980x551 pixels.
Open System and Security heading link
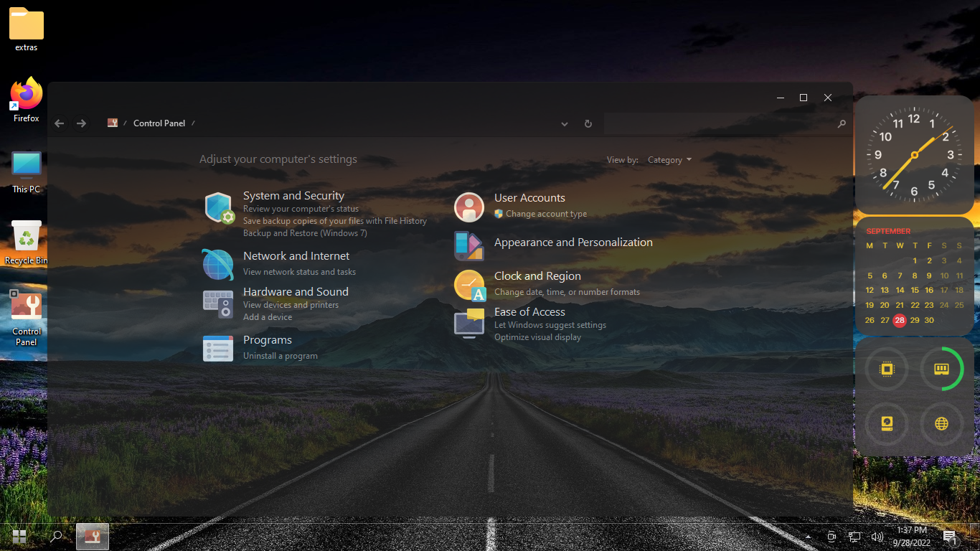tap(293, 196)
